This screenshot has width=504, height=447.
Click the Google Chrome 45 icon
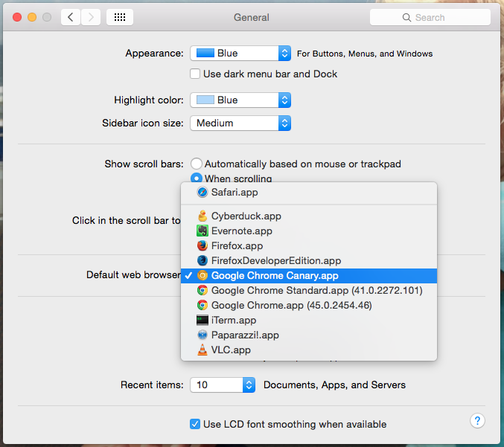click(202, 305)
